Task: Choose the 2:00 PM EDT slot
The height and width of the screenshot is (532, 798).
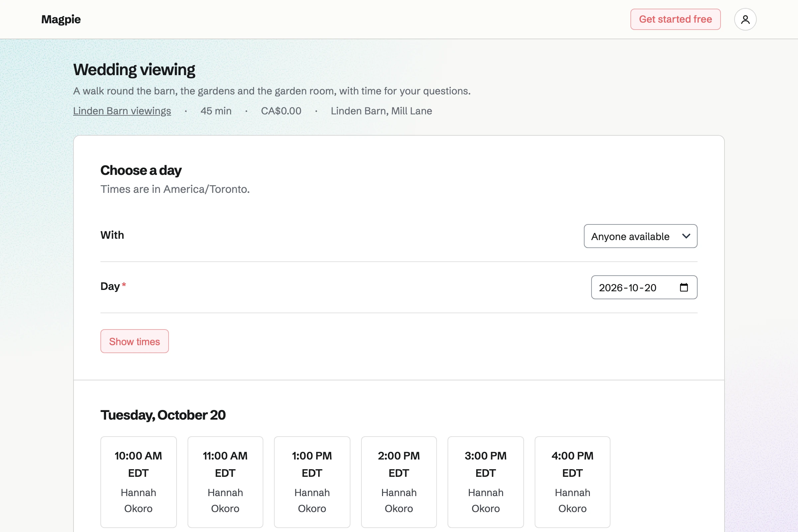Action: coord(399,482)
